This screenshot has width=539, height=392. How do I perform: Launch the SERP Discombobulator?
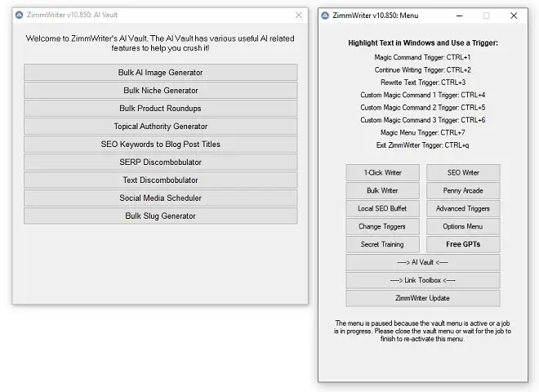160,163
